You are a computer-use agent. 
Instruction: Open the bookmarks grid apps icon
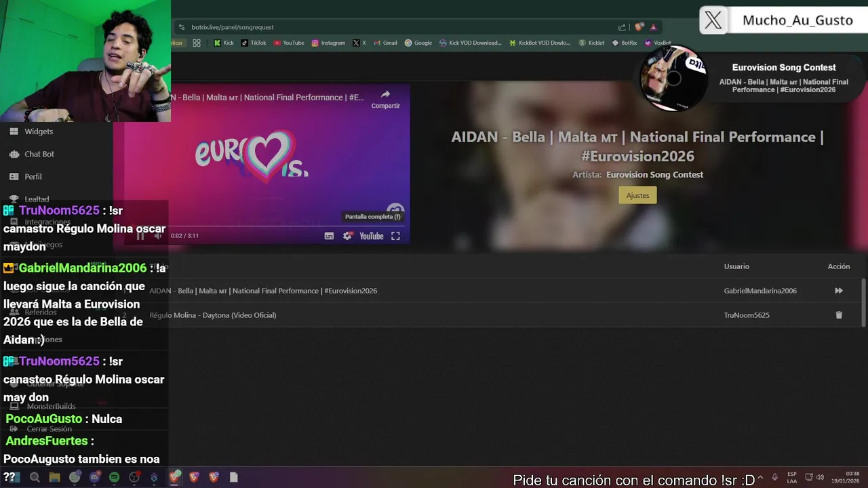(x=197, y=43)
